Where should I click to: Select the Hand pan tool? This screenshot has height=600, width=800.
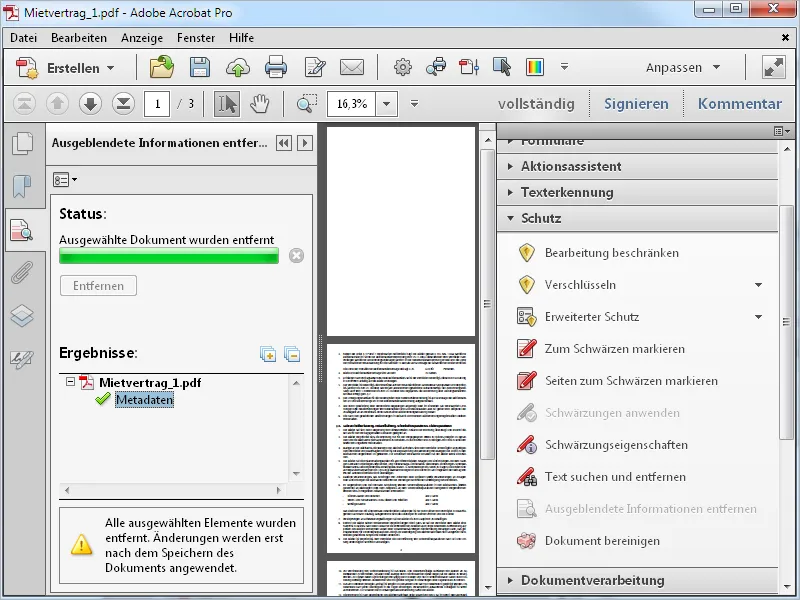[x=260, y=104]
